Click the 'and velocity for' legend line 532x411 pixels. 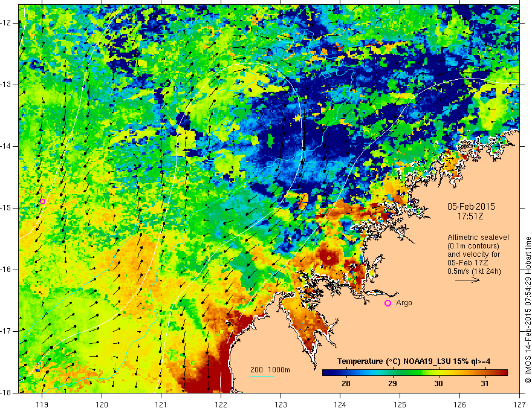[x=473, y=254]
